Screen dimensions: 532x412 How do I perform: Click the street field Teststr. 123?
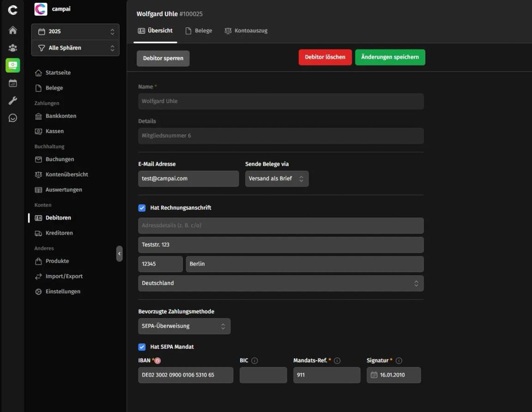(x=281, y=245)
